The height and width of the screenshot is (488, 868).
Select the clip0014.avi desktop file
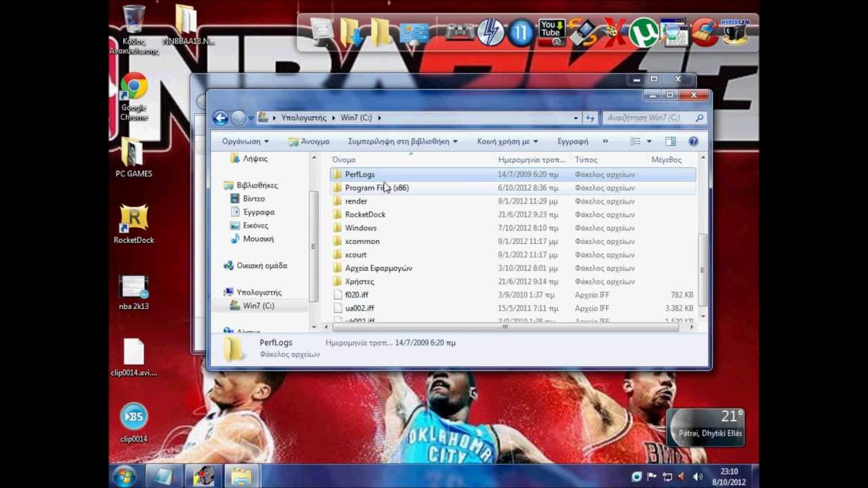[x=134, y=357]
